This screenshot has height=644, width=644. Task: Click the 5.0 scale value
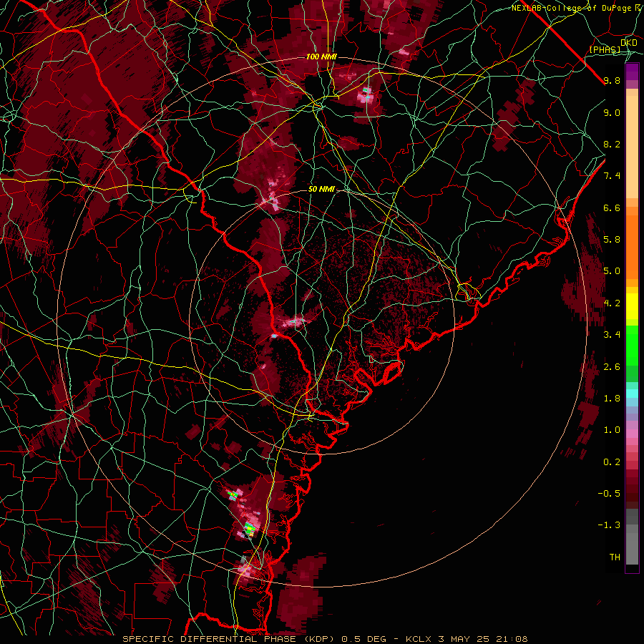tap(612, 271)
